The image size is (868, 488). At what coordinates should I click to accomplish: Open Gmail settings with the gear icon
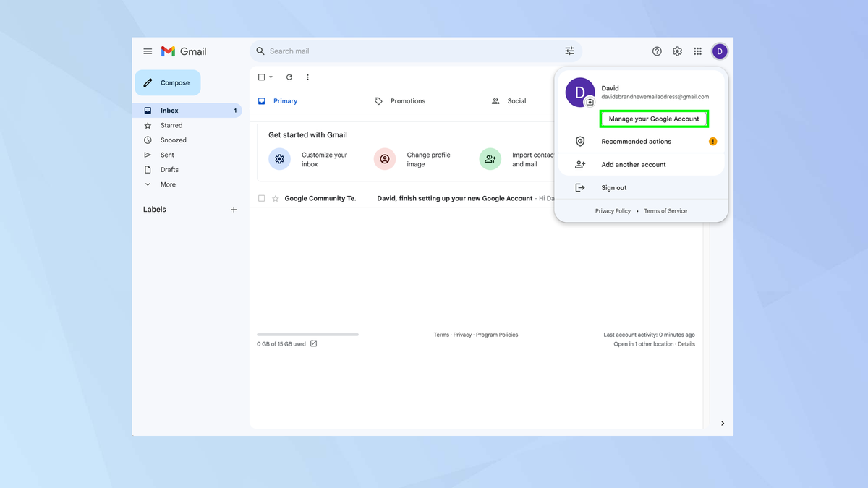pyautogui.click(x=677, y=51)
